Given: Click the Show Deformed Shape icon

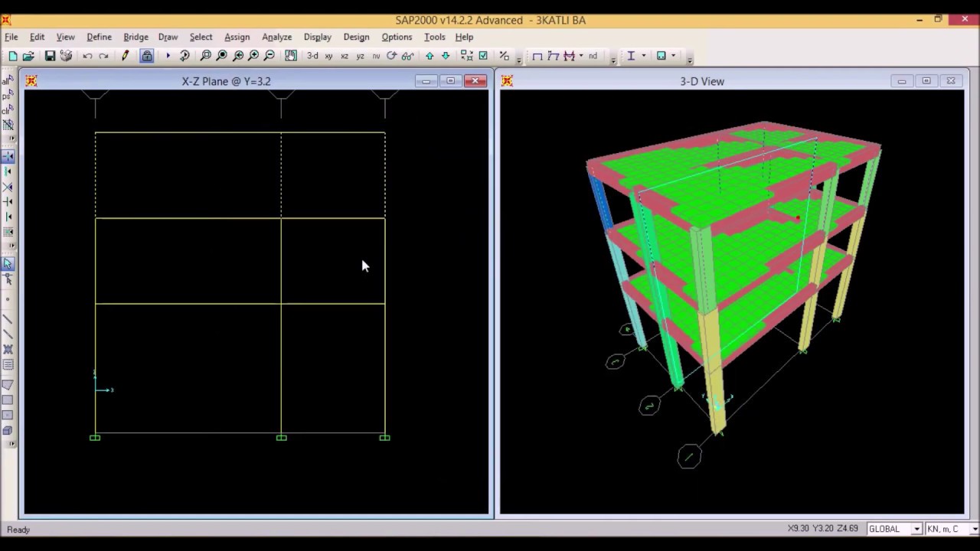Looking at the screenshot, I should [554, 56].
